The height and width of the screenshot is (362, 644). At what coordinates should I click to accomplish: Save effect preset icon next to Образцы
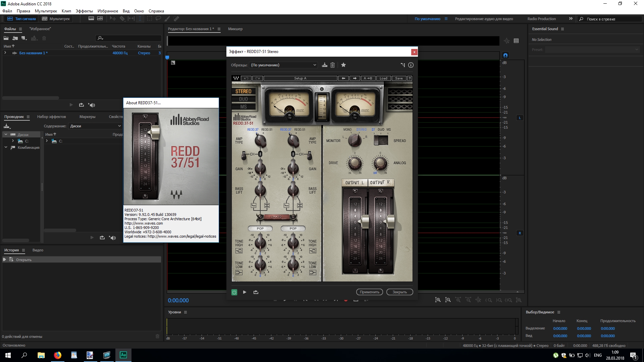[324, 65]
